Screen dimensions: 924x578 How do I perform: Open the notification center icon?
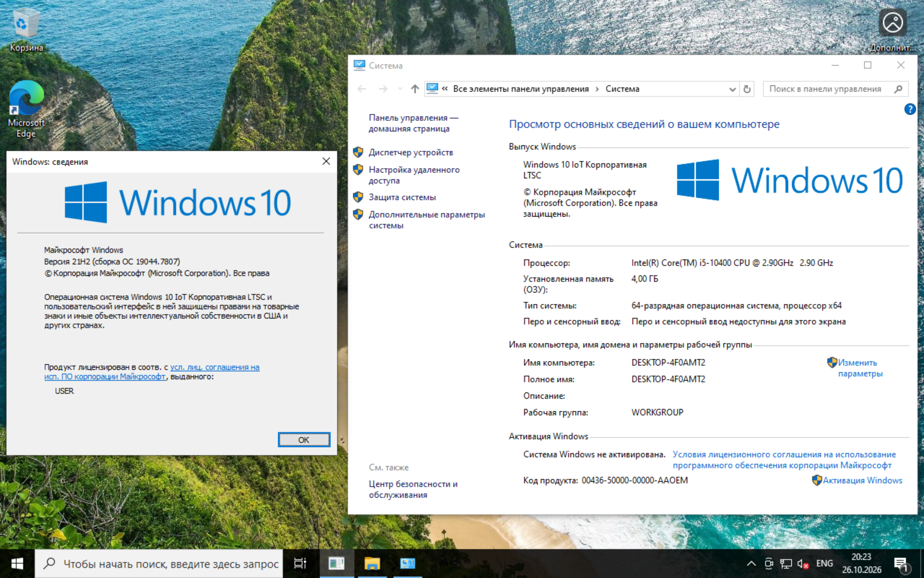coord(901,564)
